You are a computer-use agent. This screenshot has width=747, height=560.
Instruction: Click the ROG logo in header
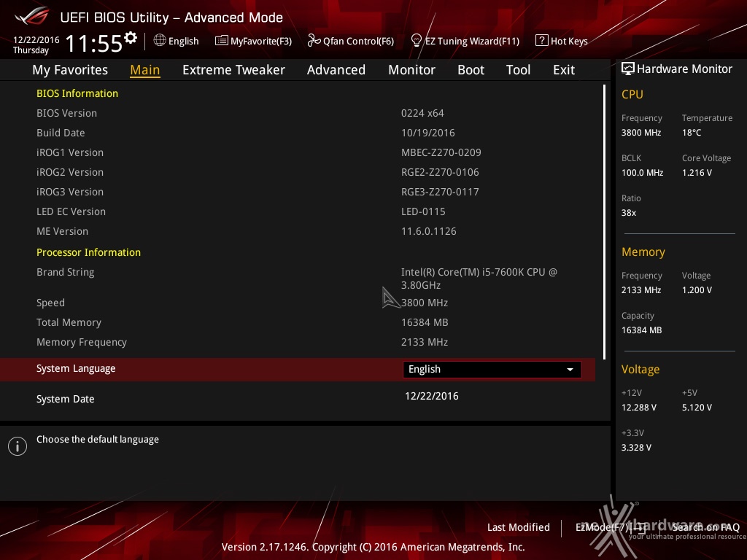coord(32,17)
